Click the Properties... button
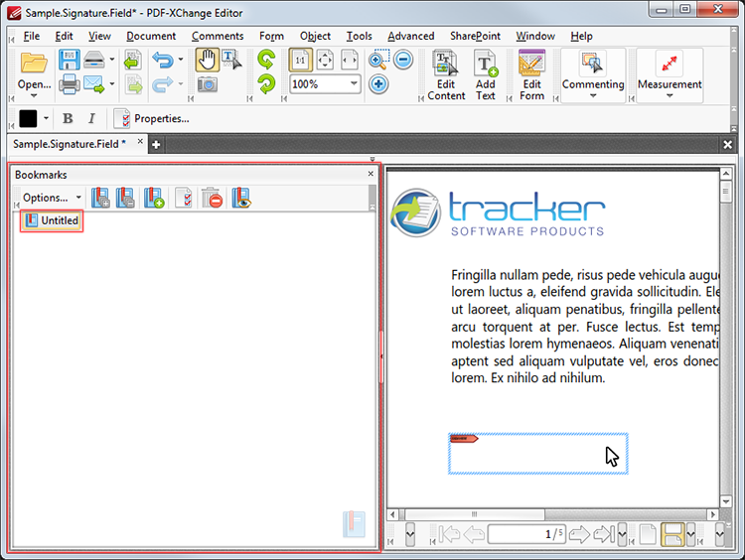Screen dimensions: 745x560 152,119
